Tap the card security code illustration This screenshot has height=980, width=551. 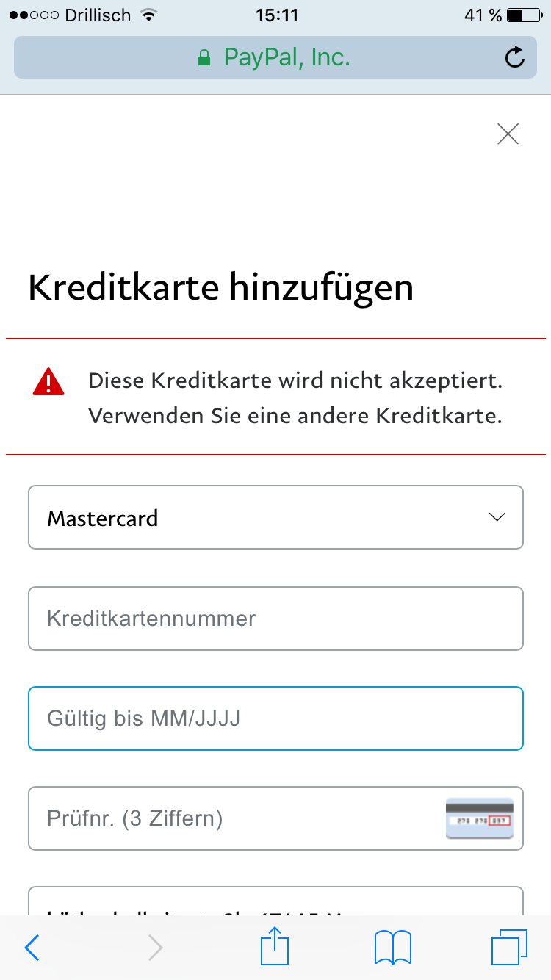(x=480, y=818)
